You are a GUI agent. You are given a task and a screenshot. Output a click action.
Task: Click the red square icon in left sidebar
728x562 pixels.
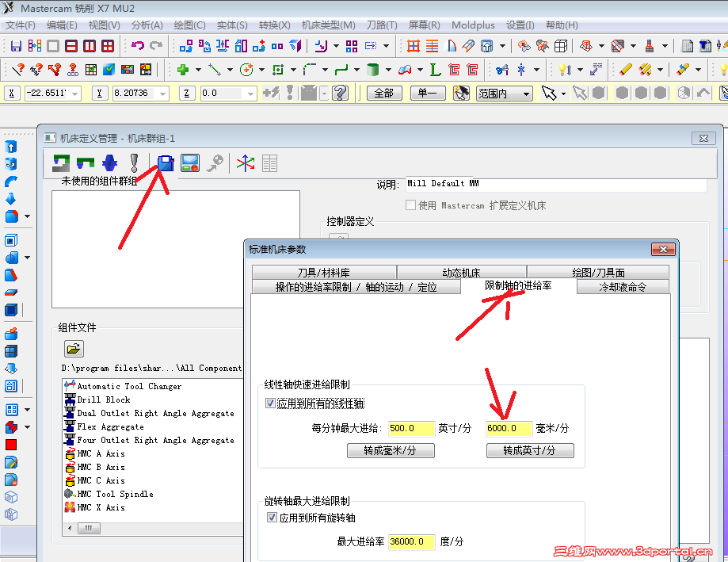click(10, 445)
